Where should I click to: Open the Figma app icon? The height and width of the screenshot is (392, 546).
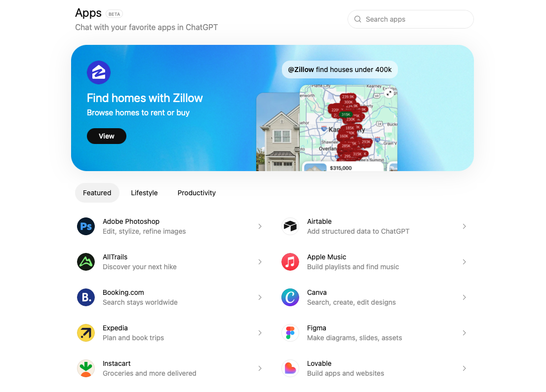point(290,333)
